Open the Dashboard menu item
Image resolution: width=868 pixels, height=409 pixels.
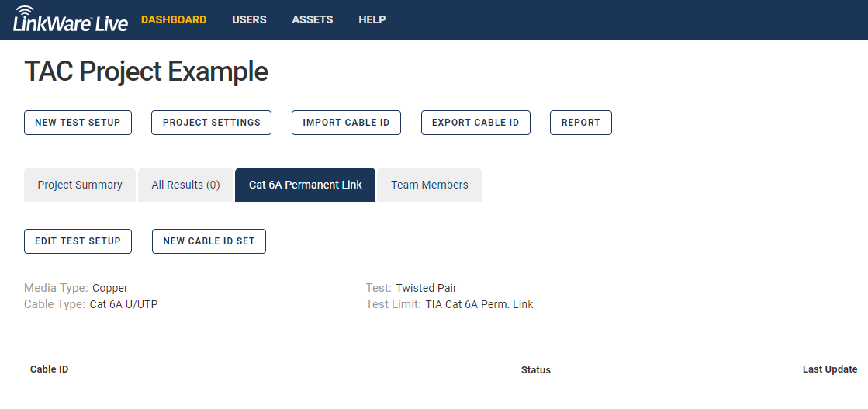pos(174,19)
